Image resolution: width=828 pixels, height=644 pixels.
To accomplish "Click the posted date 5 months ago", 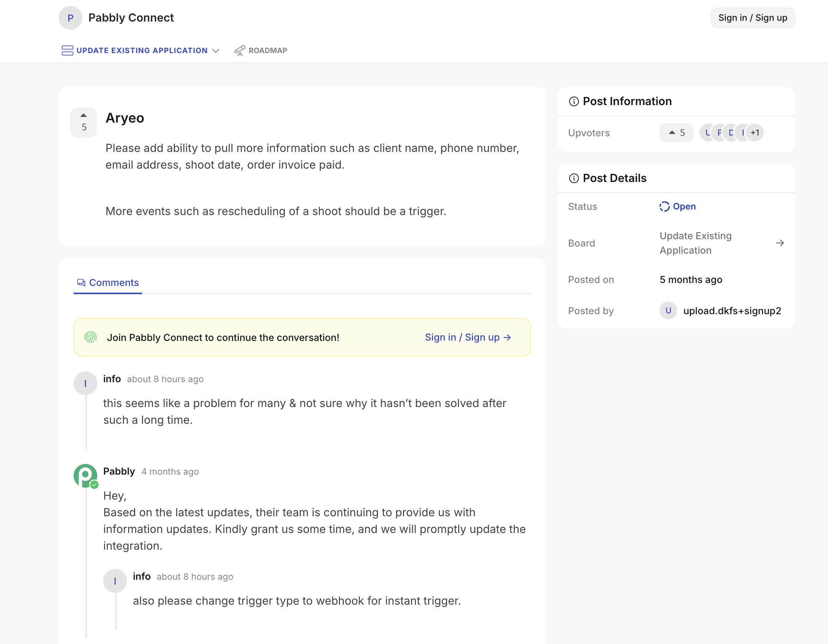I will click(691, 280).
